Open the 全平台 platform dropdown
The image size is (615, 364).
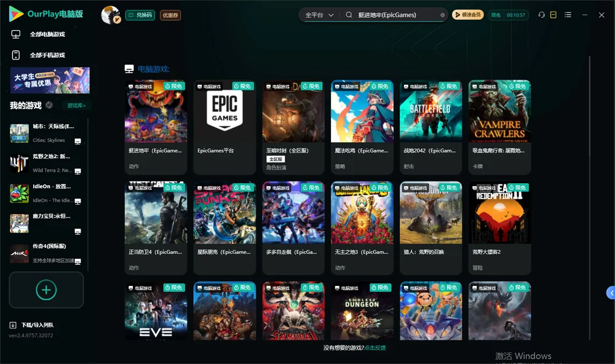pos(319,15)
